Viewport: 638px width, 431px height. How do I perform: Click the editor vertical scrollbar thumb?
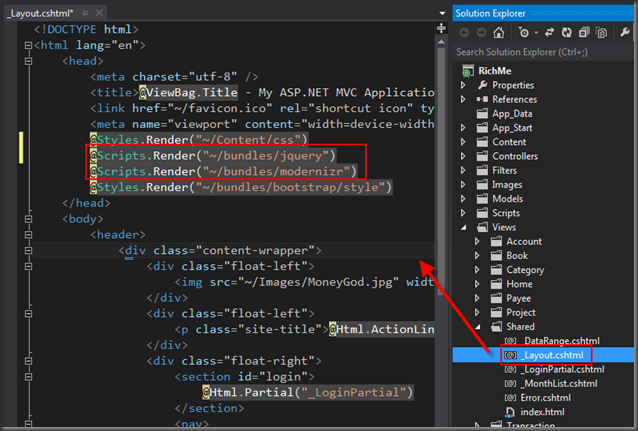(x=441, y=171)
